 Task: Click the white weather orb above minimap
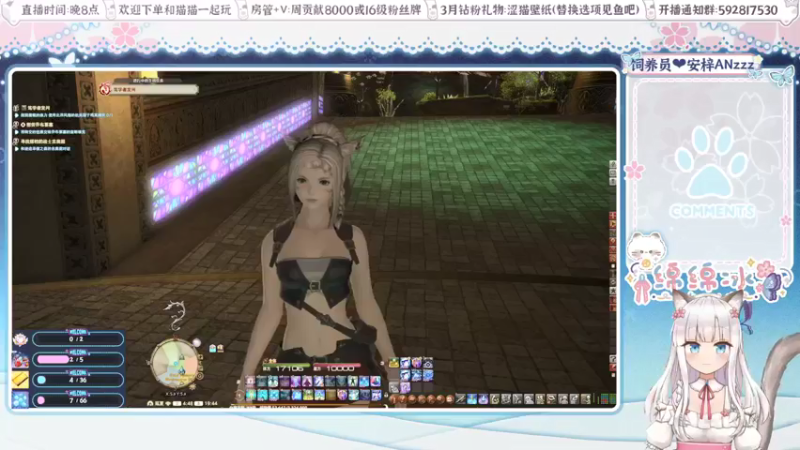196,342
